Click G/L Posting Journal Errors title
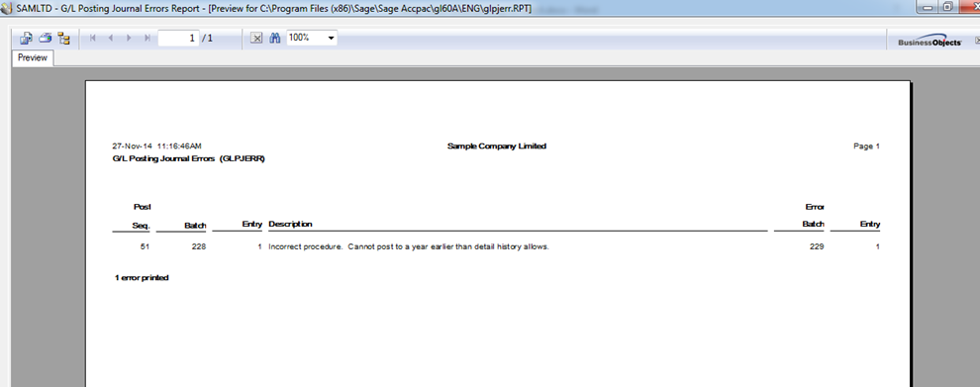This screenshot has width=980, height=387. click(189, 158)
